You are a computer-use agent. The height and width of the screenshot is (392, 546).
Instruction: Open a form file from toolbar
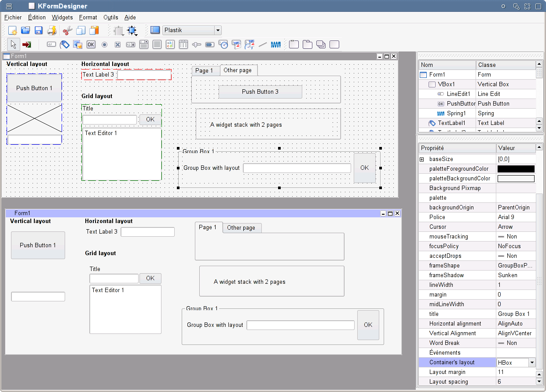click(x=26, y=30)
